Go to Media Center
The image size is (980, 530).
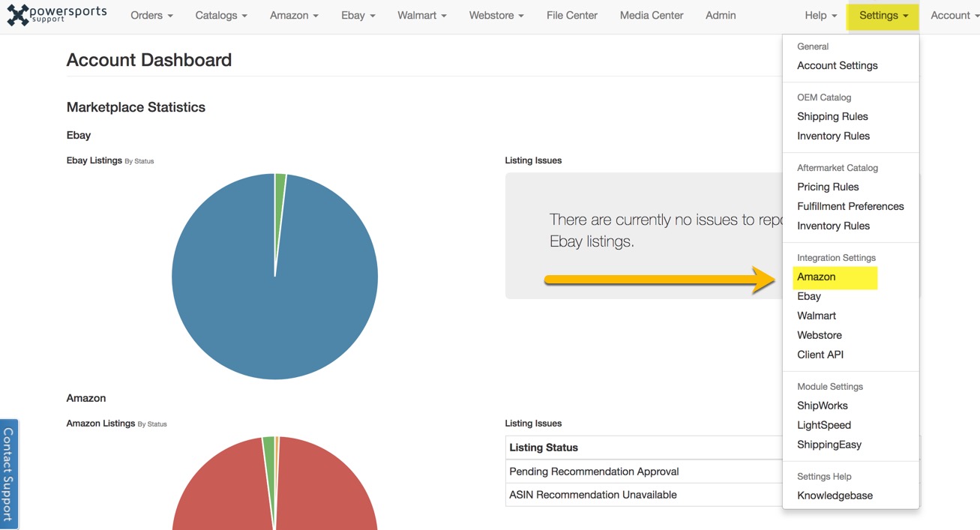(652, 15)
